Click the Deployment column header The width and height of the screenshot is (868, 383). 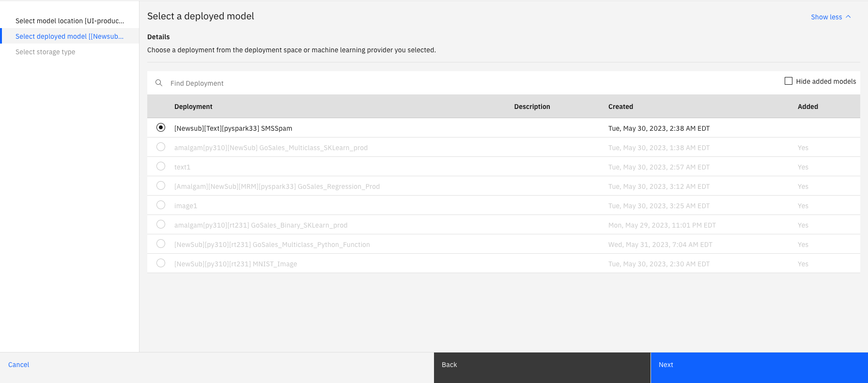(193, 107)
